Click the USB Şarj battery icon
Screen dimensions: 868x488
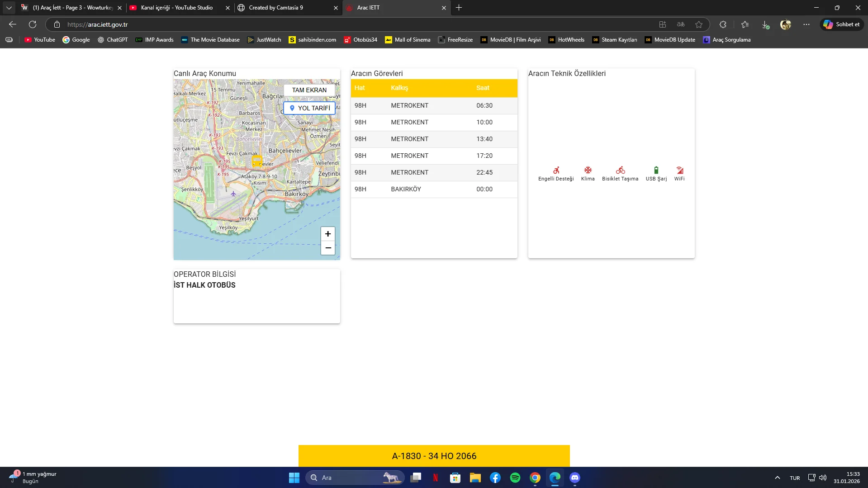656,170
